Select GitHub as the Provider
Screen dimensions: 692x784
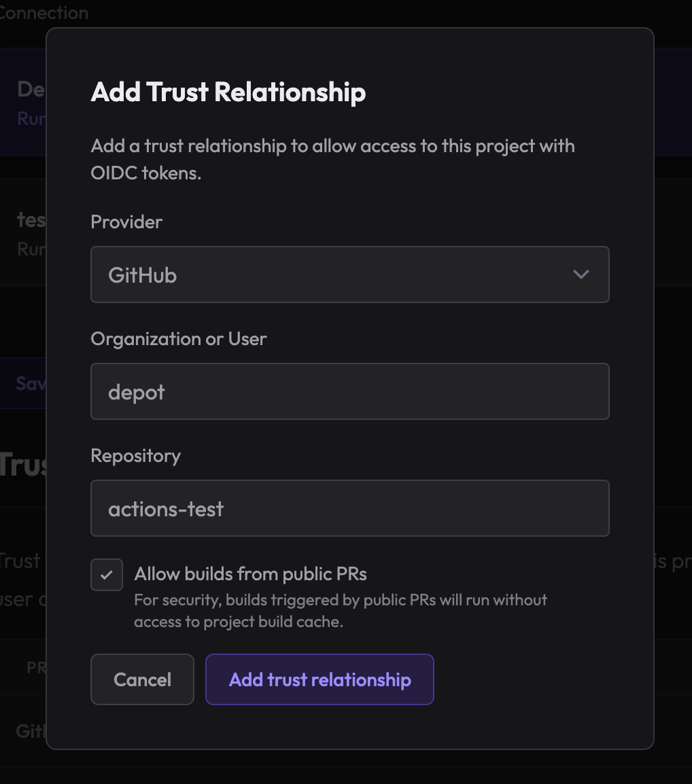[x=349, y=274]
